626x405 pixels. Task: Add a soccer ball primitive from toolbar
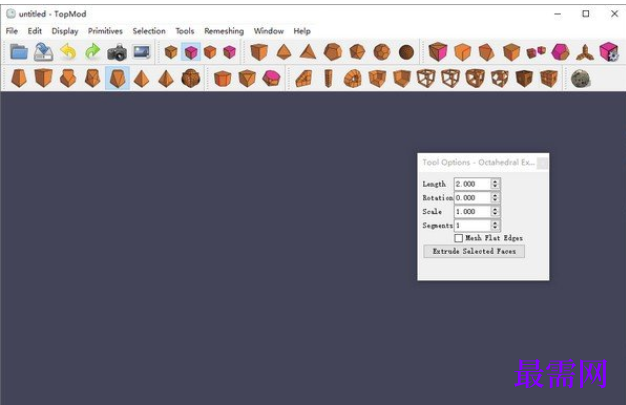382,52
